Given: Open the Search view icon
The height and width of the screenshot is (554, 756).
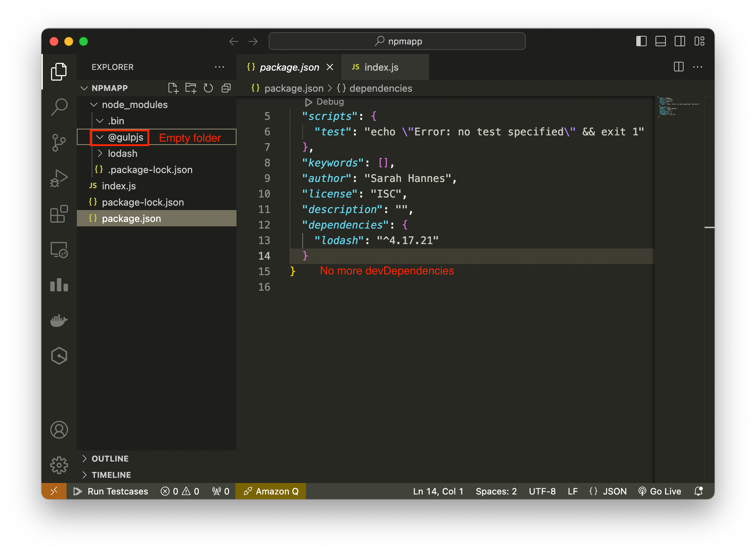Looking at the screenshot, I should point(59,107).
